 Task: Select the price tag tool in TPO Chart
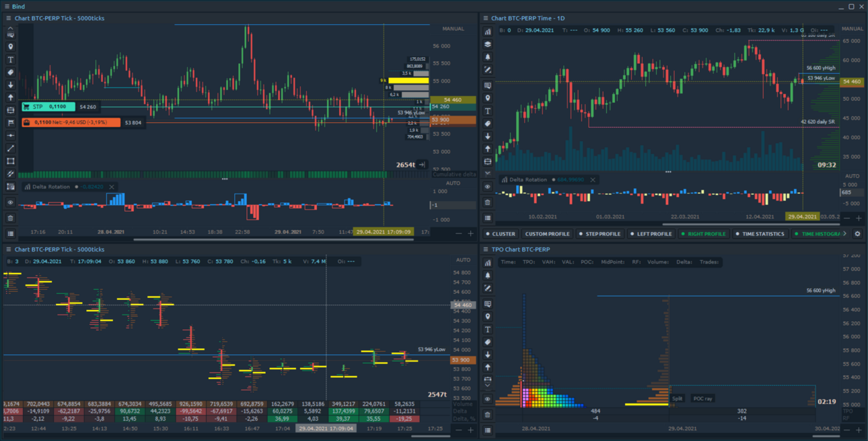[x=488, y=342]
